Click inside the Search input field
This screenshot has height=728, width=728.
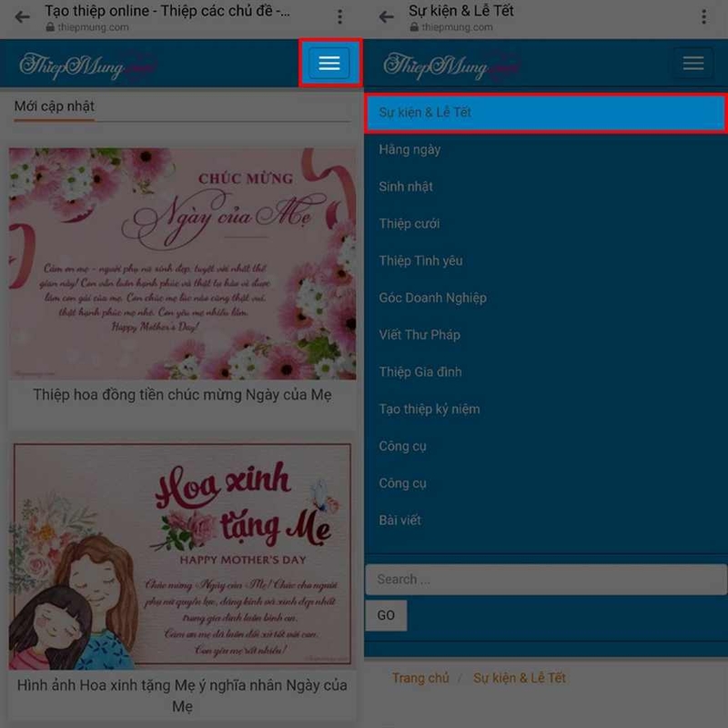point(546,579)
